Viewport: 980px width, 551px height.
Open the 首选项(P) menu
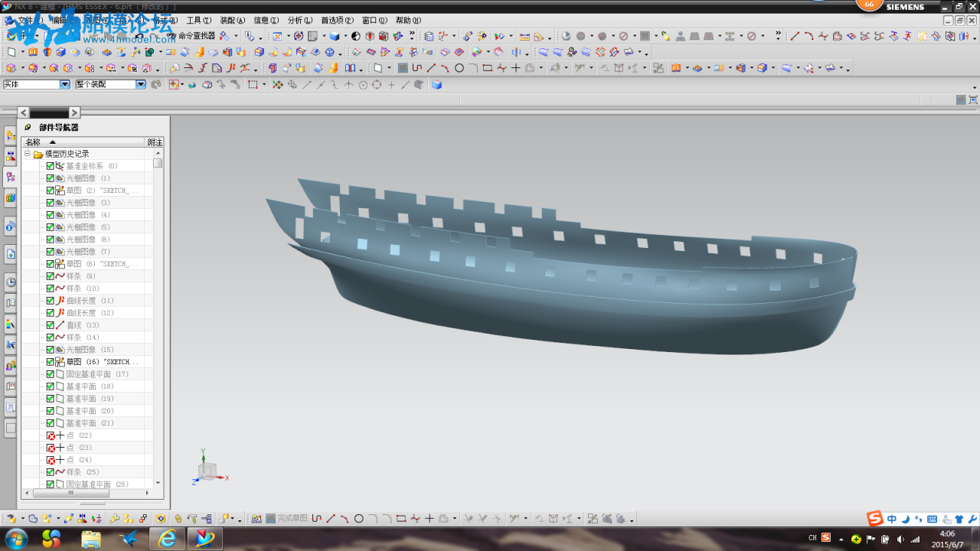tap(338, 21)
